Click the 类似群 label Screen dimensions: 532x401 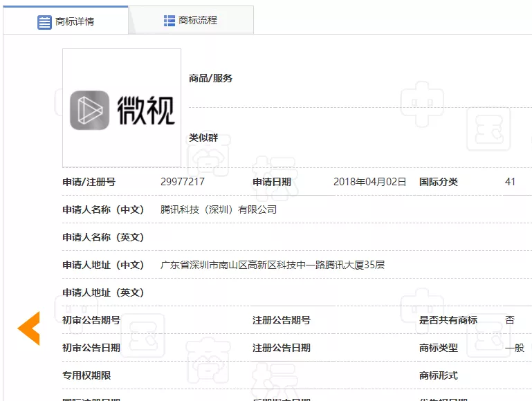click(203, 138)
